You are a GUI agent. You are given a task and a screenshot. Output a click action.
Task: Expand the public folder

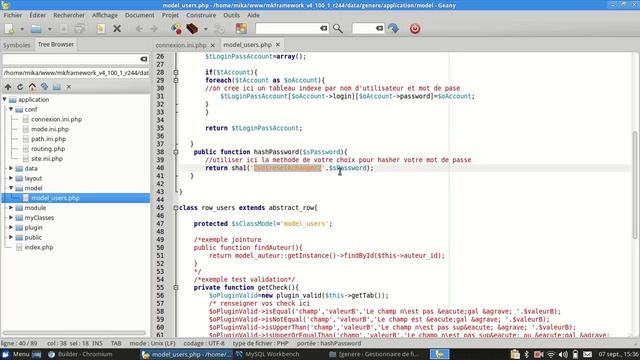(11, 237)
